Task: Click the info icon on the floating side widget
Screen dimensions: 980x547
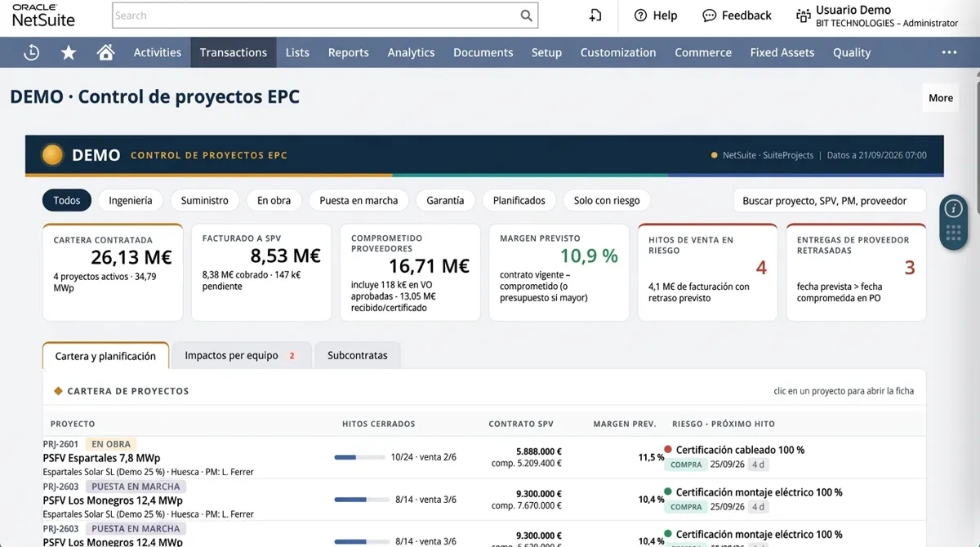Action: (953, 209)
